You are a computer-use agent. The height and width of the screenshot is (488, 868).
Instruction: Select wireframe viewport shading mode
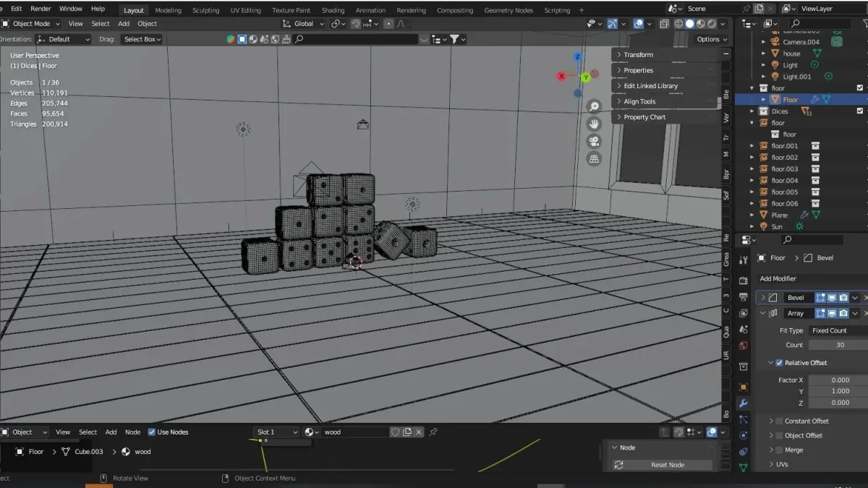pos(678,24)
